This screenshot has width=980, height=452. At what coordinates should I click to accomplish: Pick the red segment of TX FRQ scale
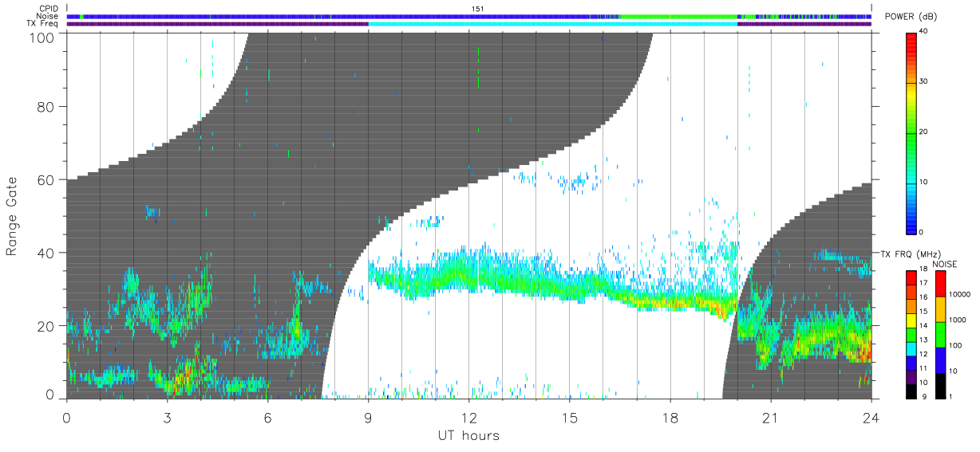(x=911, y=276)
